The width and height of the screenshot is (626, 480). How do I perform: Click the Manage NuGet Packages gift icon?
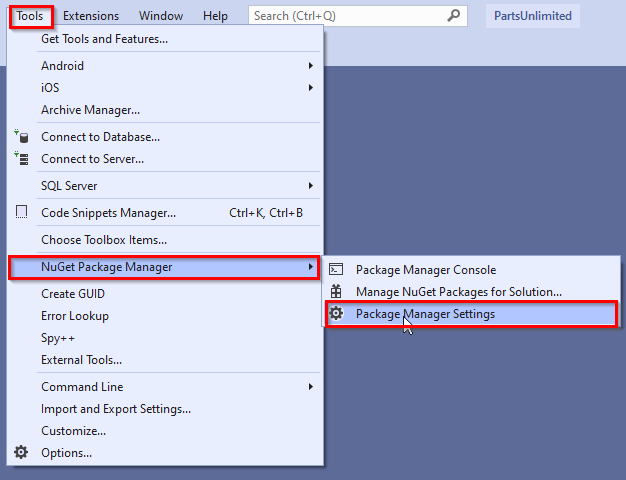pos(336,292)
